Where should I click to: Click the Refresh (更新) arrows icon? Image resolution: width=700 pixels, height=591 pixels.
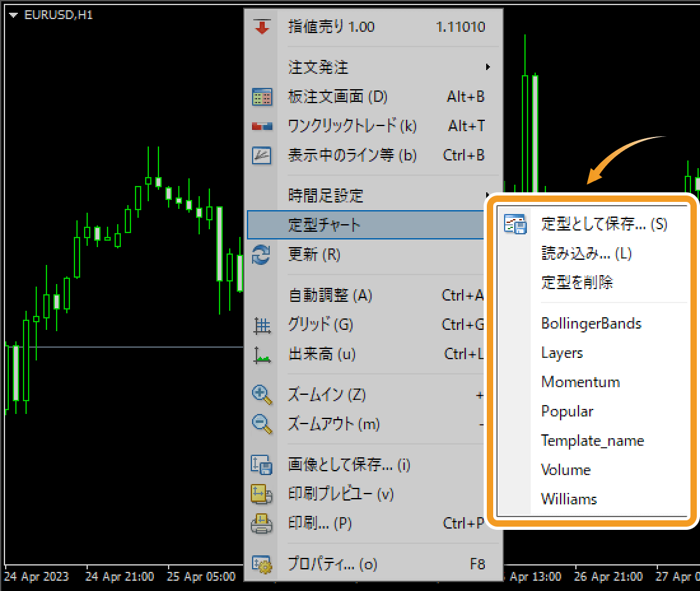pyautogui.click(x=261, y=255)
